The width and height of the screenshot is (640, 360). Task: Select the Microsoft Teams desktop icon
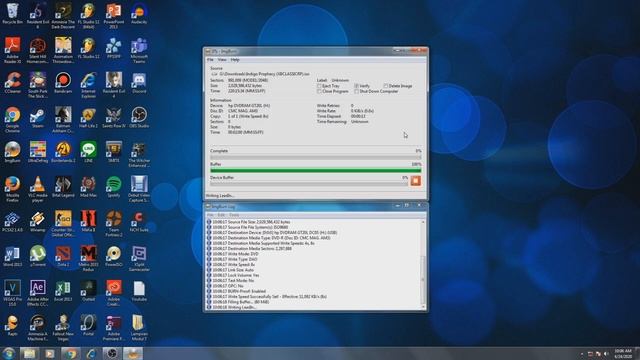(139, 50)
